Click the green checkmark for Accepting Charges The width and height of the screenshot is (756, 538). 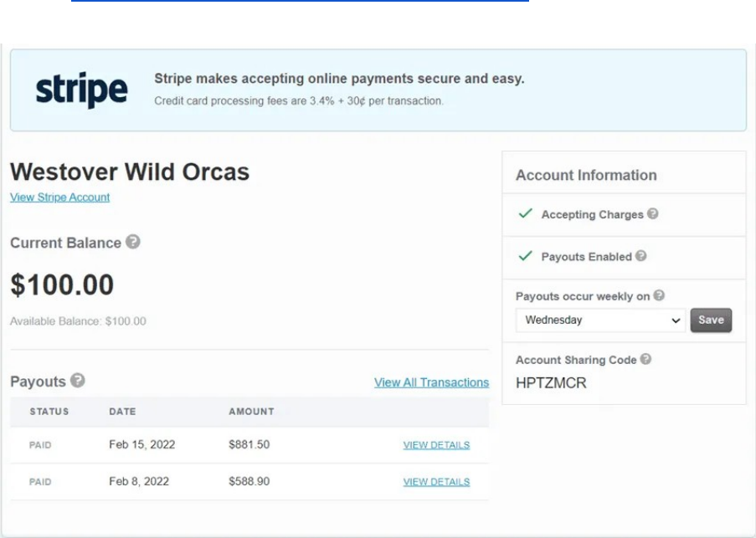click(x=525, y=213)
